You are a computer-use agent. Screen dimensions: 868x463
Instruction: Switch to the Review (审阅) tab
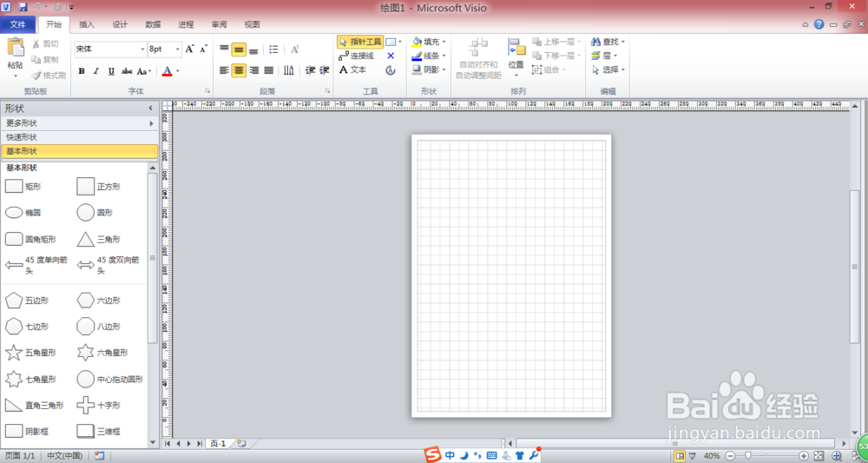(x=220, y=24)
